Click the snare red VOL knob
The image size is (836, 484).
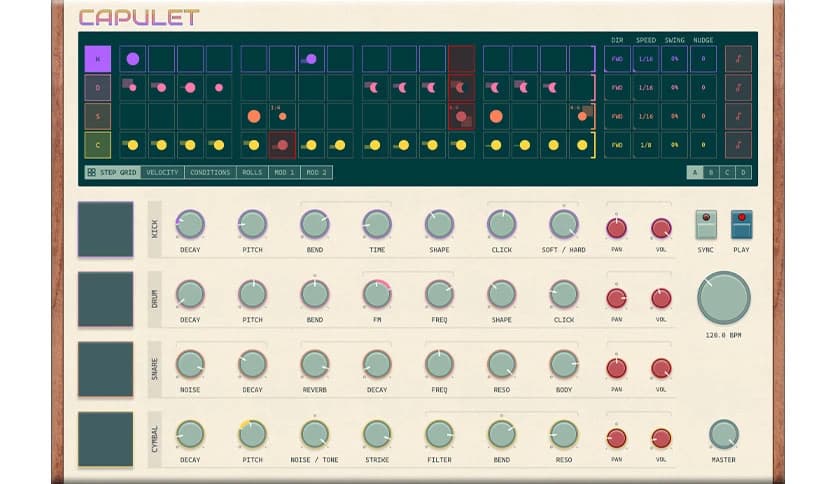coord(661,368)
